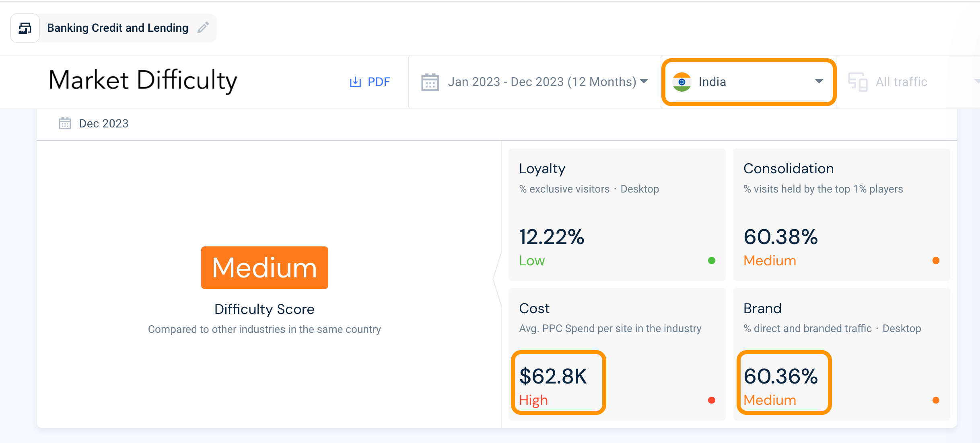Toggle the orange indicator on Consolidation card
This screenshot has width=980, height=443.
point(936,261)
